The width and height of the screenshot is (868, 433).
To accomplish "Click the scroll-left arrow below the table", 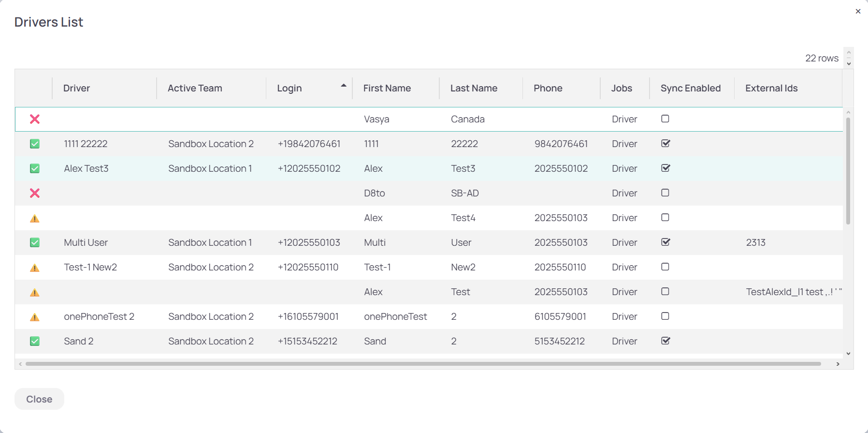I will tap(20, 364).
